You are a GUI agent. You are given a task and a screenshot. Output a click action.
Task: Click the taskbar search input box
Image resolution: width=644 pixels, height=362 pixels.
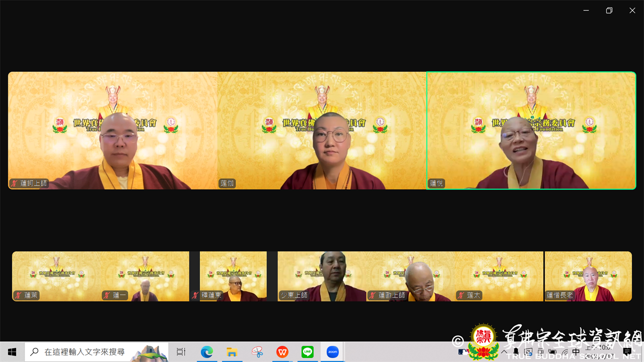pos(86,352)
